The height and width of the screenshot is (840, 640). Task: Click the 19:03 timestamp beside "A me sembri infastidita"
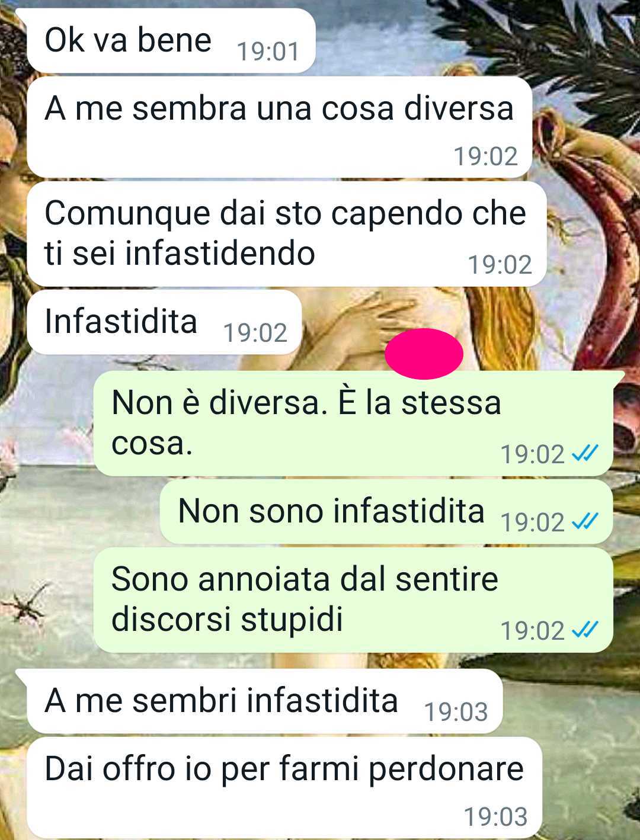pos(456,712)
